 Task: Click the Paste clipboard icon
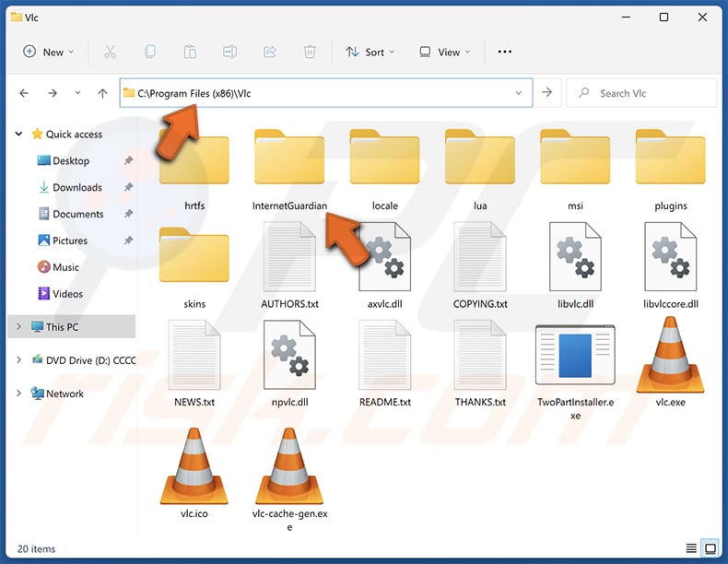pyautogui.click(x=190, y=52)
